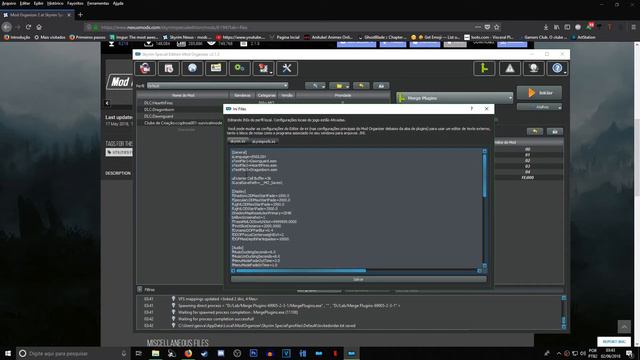Click the REPORT BUG button on the web page

[x=614, y=342]
